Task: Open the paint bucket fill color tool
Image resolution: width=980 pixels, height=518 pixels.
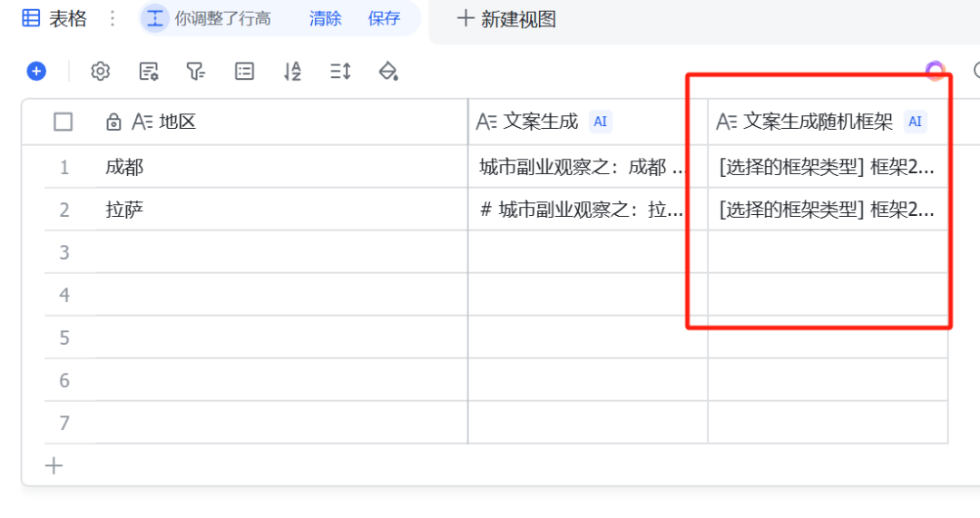Action: tap(388, 72)
